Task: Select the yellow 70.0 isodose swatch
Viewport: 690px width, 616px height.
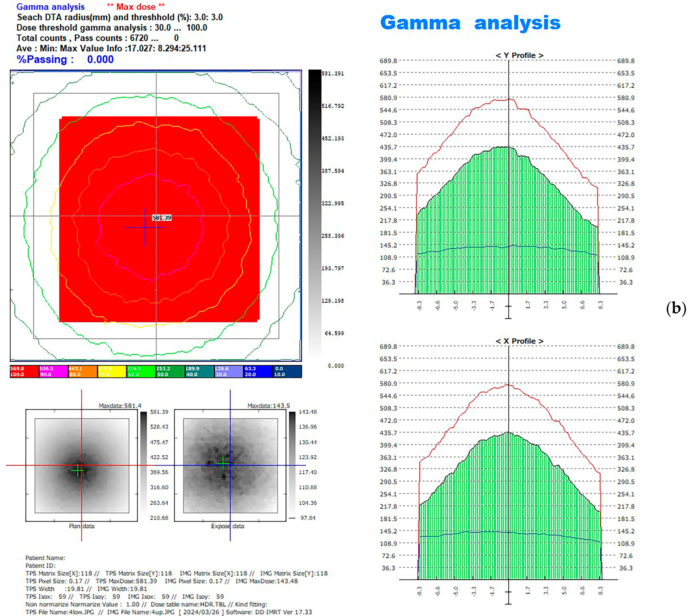Action: pos(112,371)
